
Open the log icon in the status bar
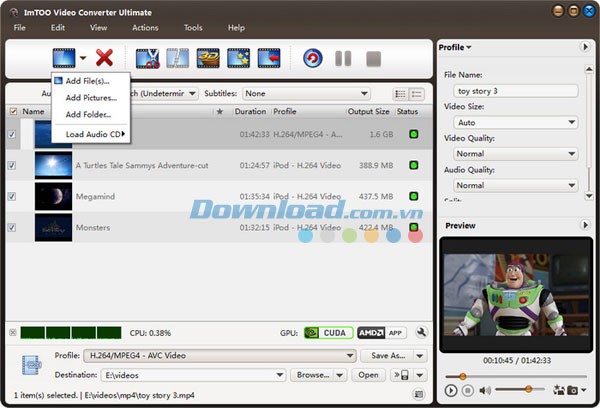[419, 394]
